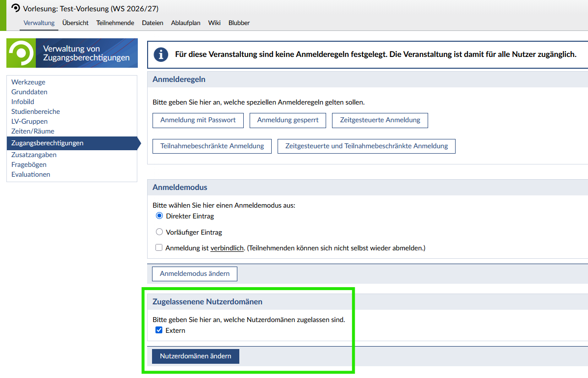
Task: Enable the binding registration checkbox
Action: click(159, 248)
